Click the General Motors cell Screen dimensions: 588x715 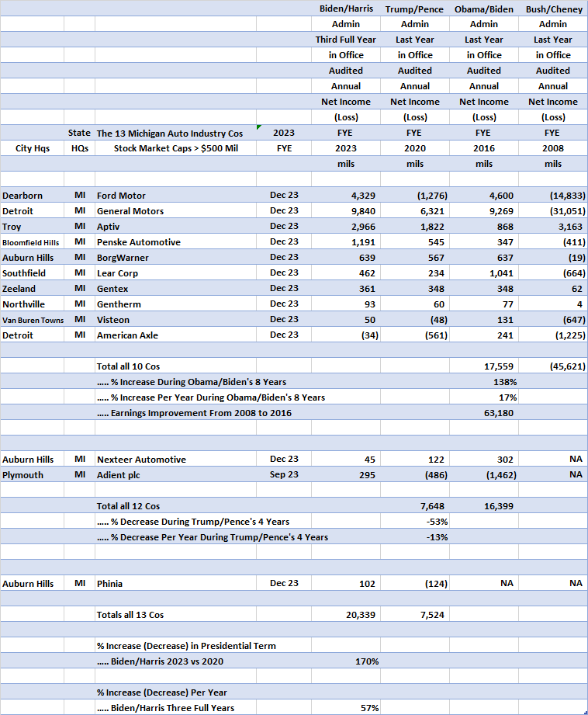point(175,210)
